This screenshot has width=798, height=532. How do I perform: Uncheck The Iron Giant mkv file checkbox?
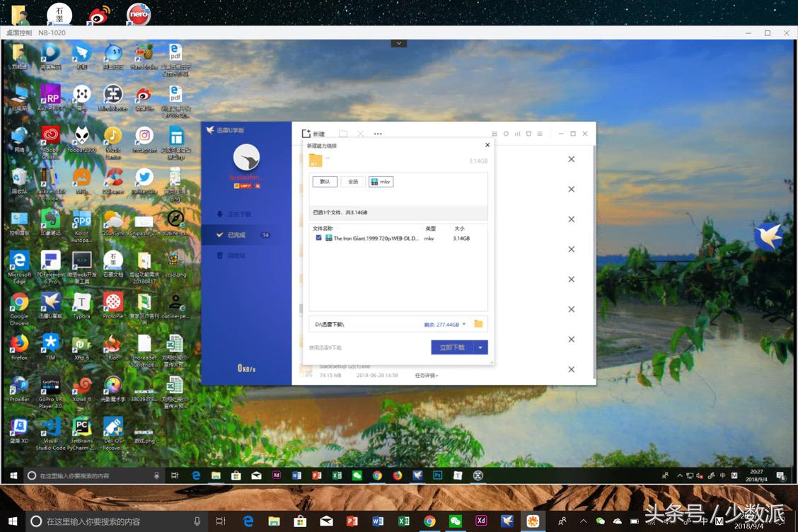click(318, 238)
